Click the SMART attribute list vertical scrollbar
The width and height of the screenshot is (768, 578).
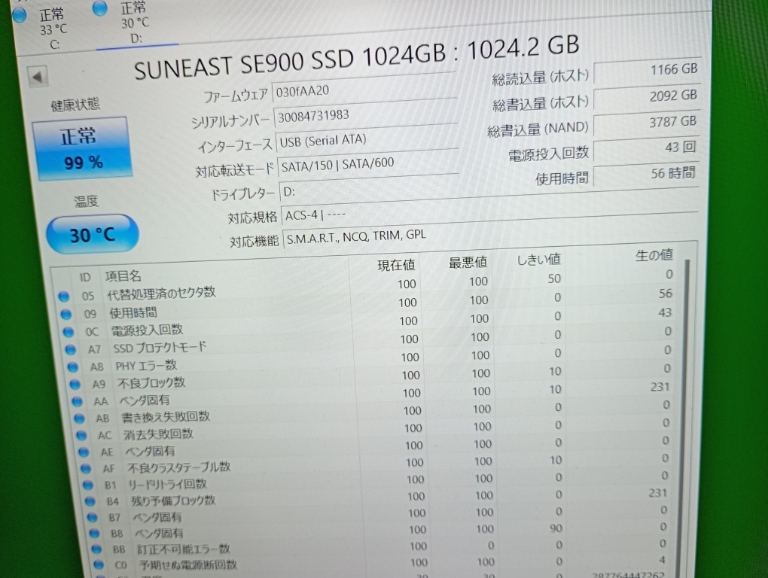coord(684,419)
